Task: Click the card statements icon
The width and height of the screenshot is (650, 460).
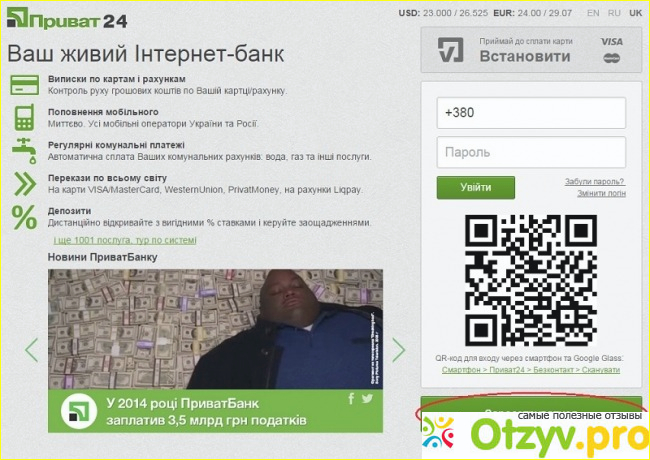Action: tap(24, 85)
